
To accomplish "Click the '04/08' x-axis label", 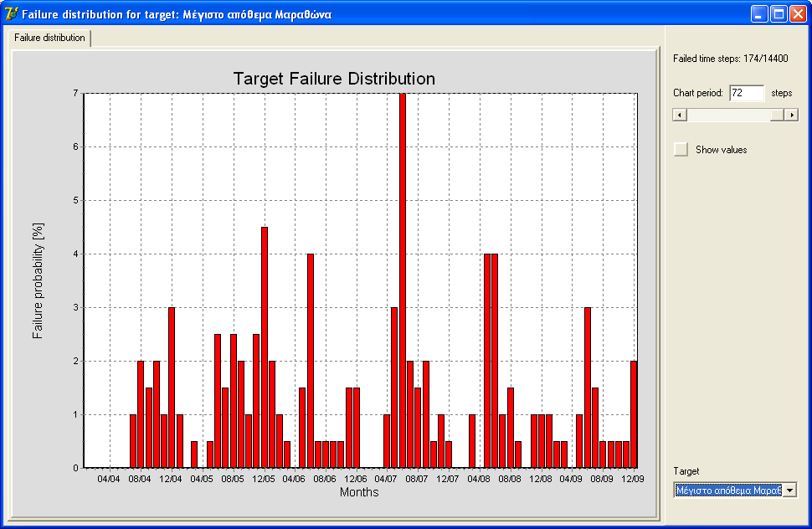I will pos(479,479).
